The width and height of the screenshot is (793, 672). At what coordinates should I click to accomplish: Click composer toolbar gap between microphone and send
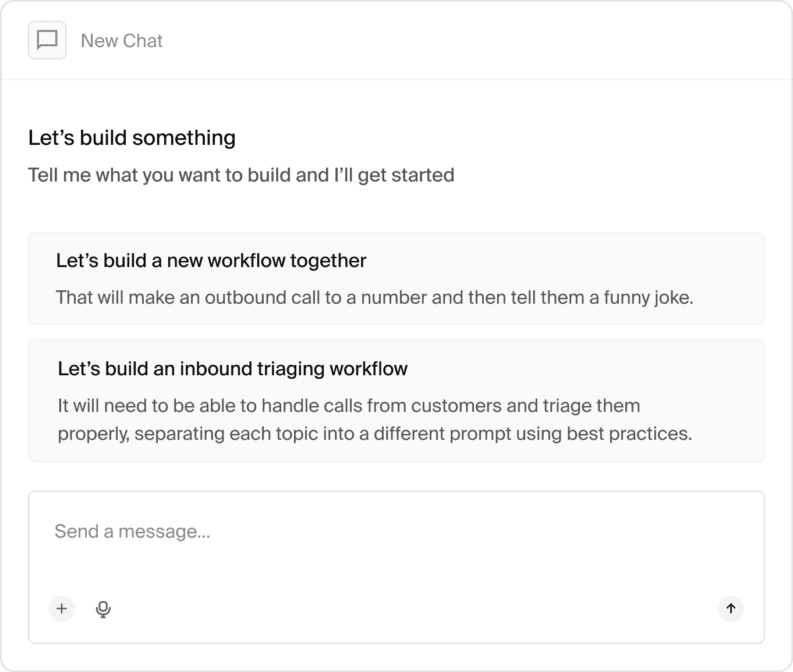click(413, 609)
